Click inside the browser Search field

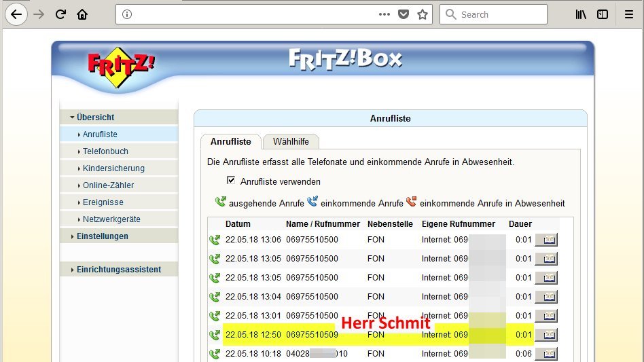tap(493, 14)
